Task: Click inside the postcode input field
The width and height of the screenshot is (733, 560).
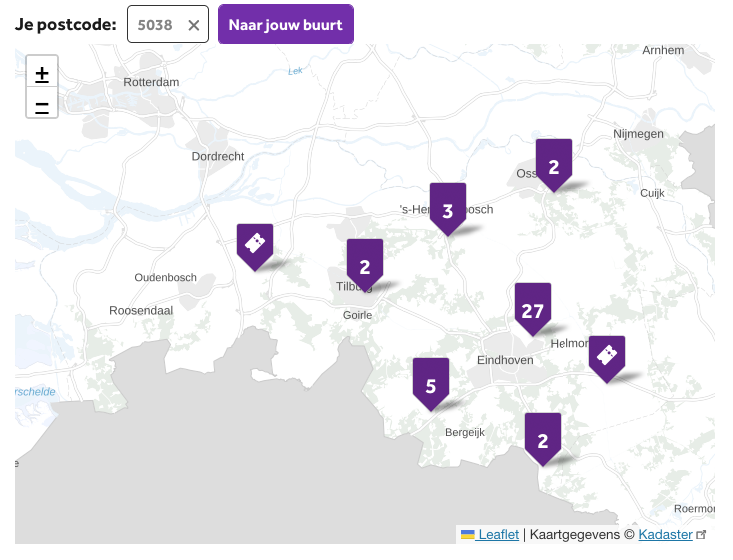Action: pos(156,25)
